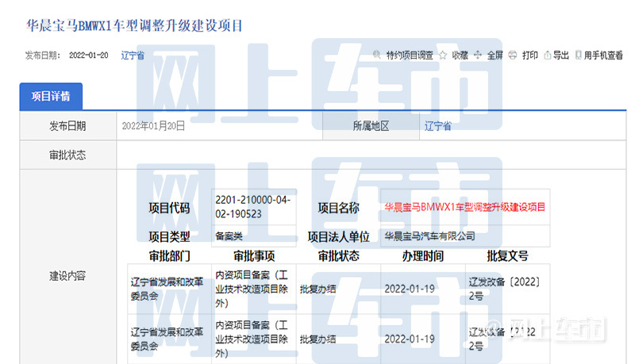Click the 审批事项 column header
The height and width of the screenshot is (364, 635).
[254, 255]
